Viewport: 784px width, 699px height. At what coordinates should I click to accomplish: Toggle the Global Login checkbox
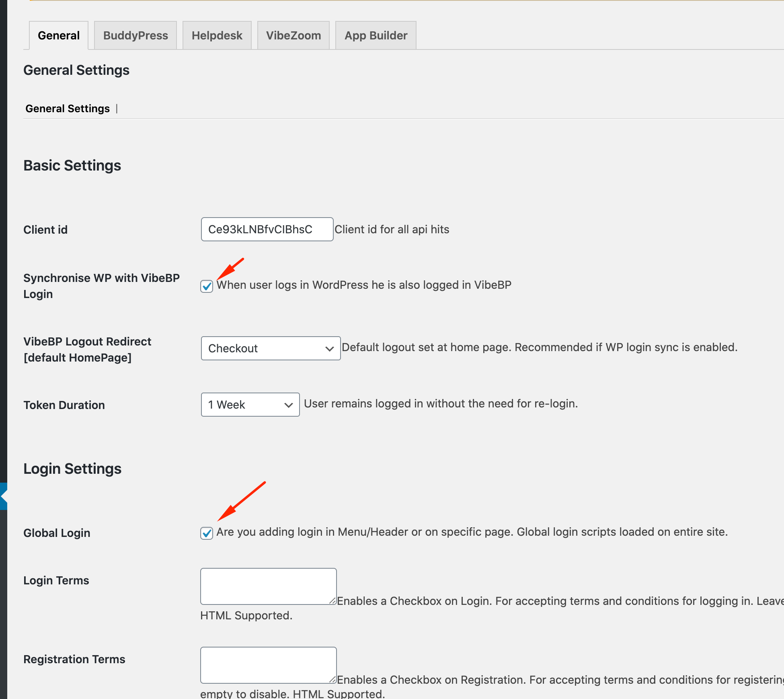click(x=207, y=533)
